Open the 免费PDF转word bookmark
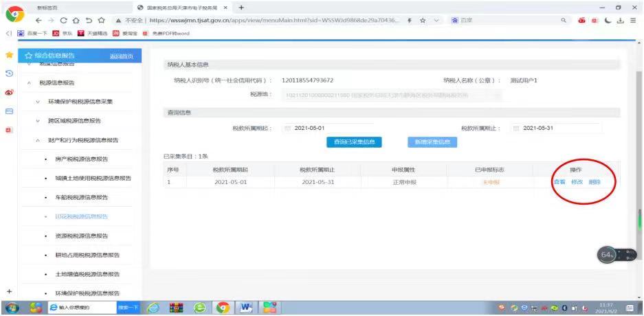The height and width of the screenshot is (316, 644). [166, 33]
